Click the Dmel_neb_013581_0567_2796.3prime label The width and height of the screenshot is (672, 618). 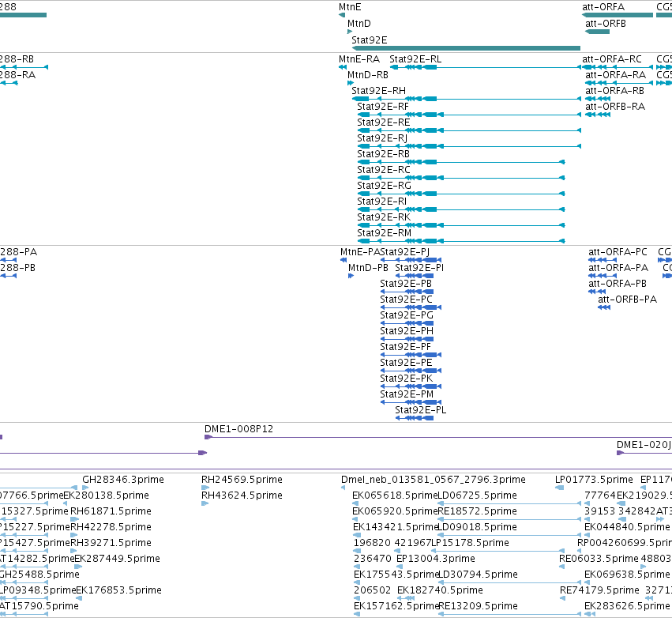tap(434, 480)
